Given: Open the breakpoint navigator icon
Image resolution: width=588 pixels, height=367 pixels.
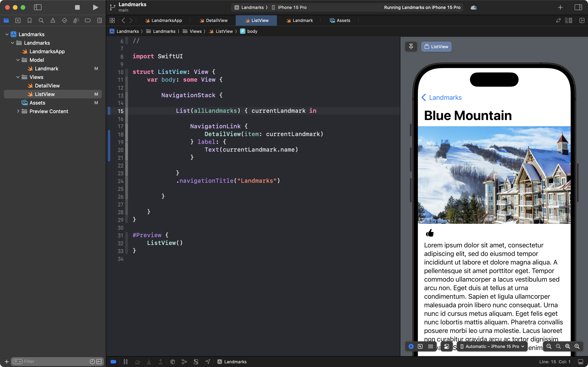Looking at the screenshot, I should [88, 20].
